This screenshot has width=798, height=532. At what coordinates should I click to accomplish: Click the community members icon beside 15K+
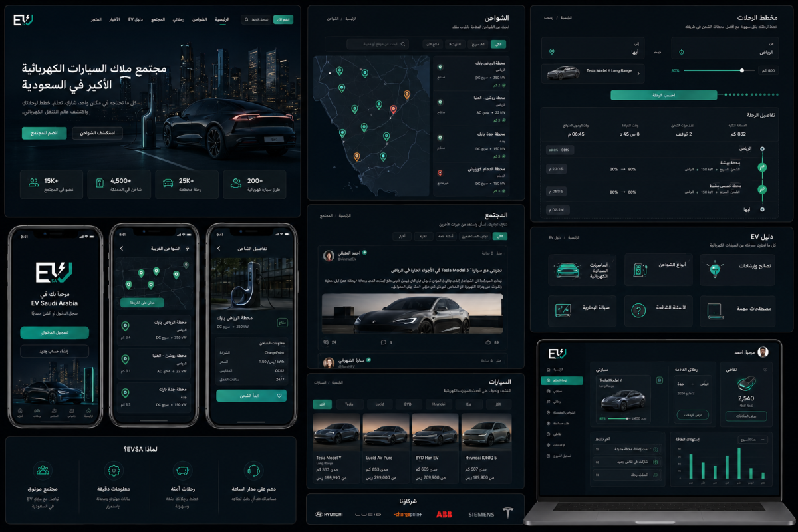coord(33,182)
